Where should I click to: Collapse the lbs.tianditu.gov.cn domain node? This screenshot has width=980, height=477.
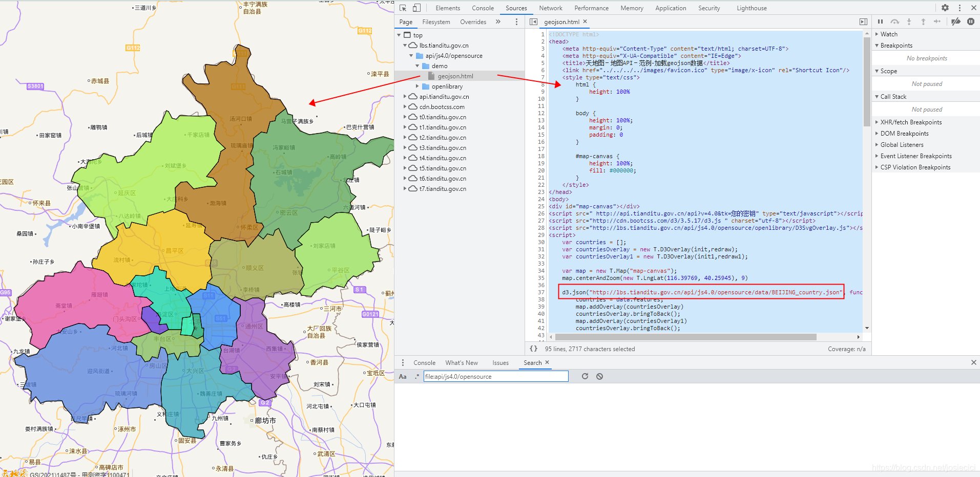tap(405, 46)
